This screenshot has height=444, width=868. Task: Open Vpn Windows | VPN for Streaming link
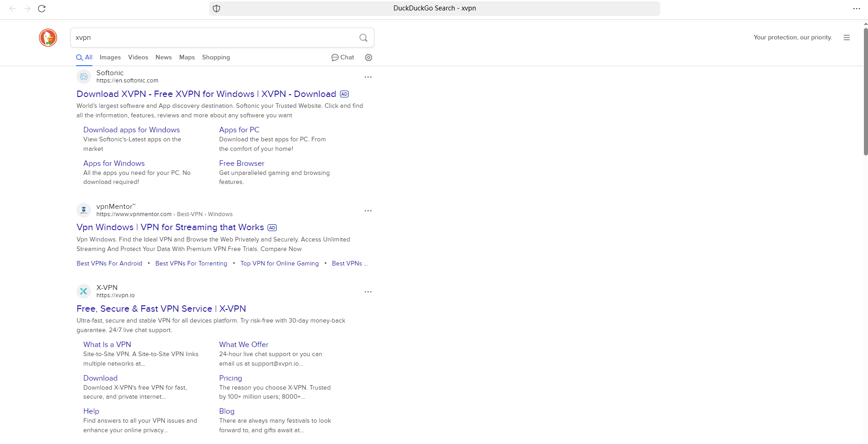[x=170, y=227]
